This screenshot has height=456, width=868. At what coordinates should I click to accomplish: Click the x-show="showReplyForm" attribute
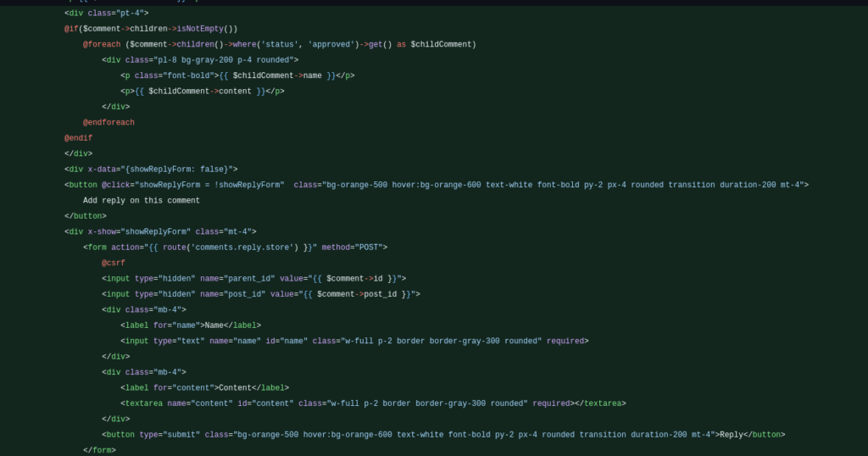[139, 232]
